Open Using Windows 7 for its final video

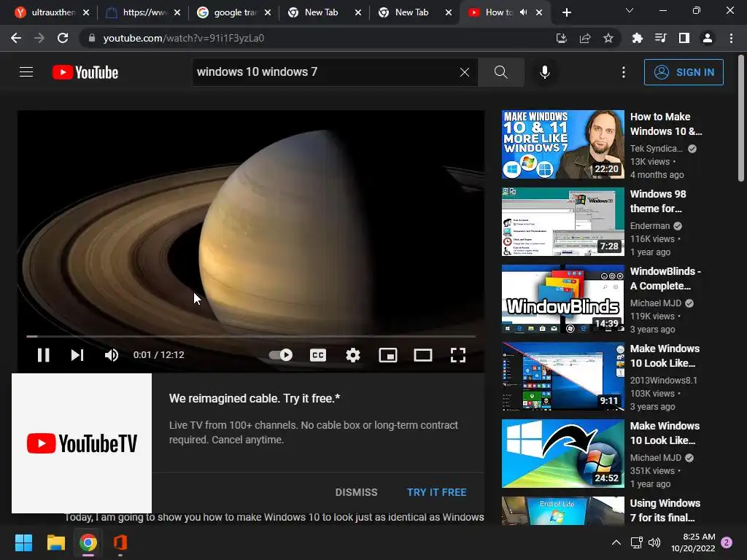(x=665, y=510)
